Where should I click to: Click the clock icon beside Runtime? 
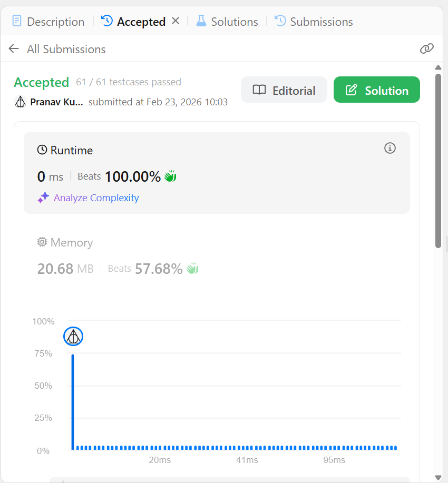pyautogui.click(x=42, y=150)
